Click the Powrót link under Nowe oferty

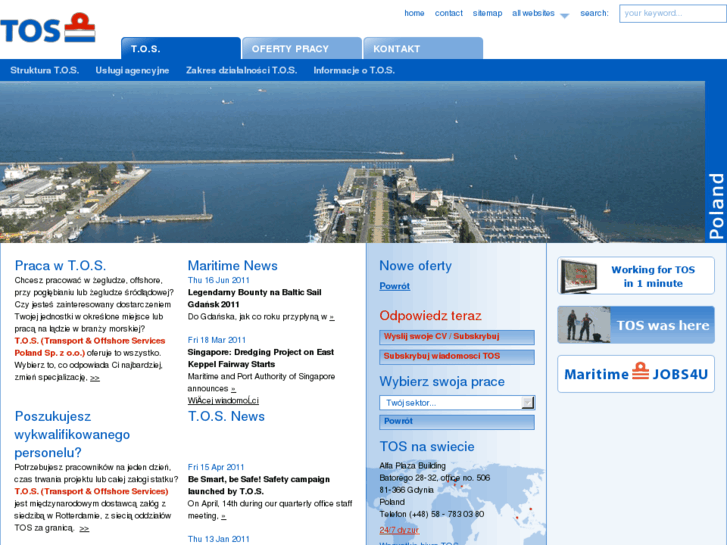click(x=395, y=286)
